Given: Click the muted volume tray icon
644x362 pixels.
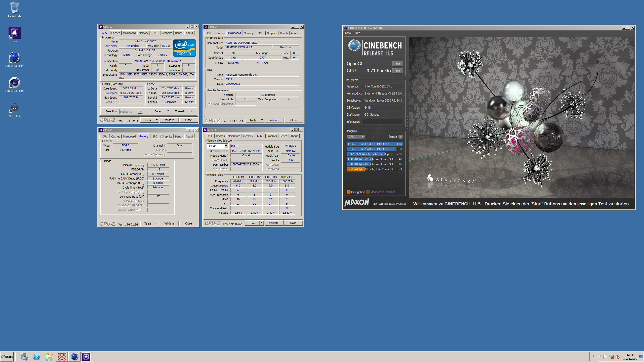Looking at the screenshot, I should pyautogui.click(x=617, y=356).
